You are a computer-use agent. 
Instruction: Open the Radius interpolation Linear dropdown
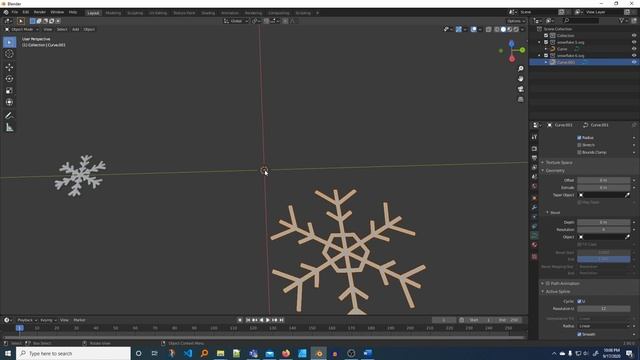pos(604,326)
